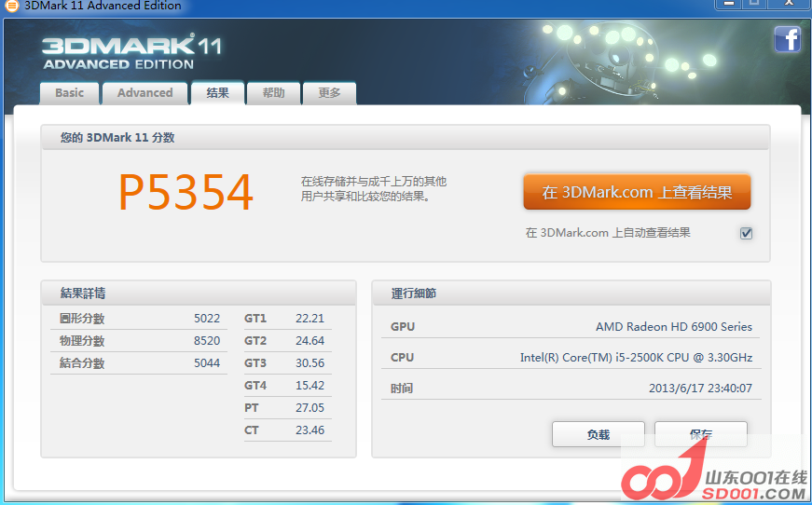Click the GT4 result 15.42
This screenshot has height=505, width=812.
click(x=310, y=386)
